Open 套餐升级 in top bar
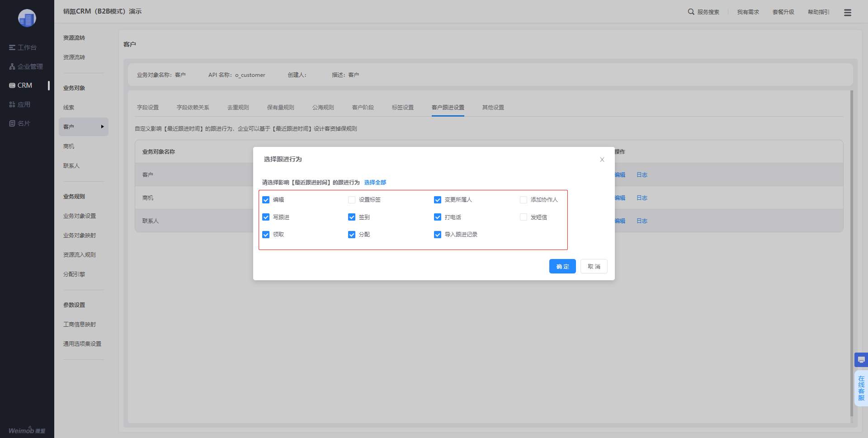The height and width of the screenshot is (438, 868). tap(783, 12)
